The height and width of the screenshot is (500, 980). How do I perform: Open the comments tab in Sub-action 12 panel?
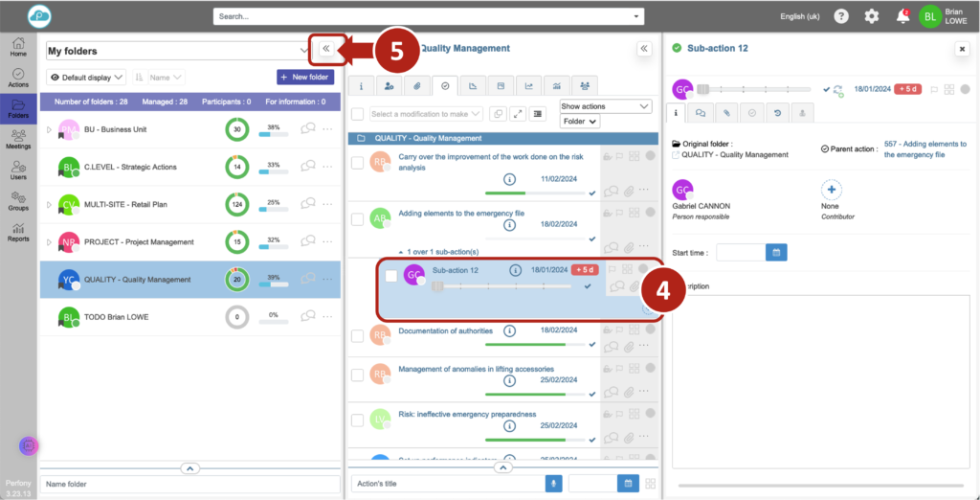(x=702, y=113)
